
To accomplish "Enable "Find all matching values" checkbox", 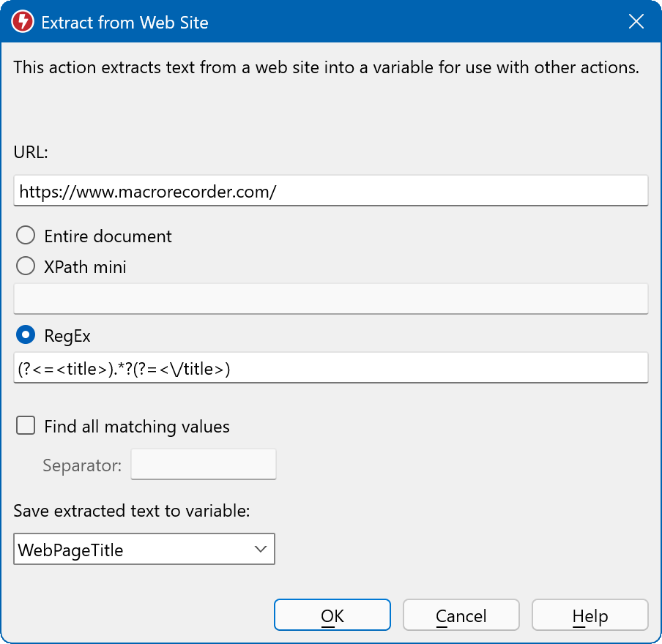I will pos(26,426).
